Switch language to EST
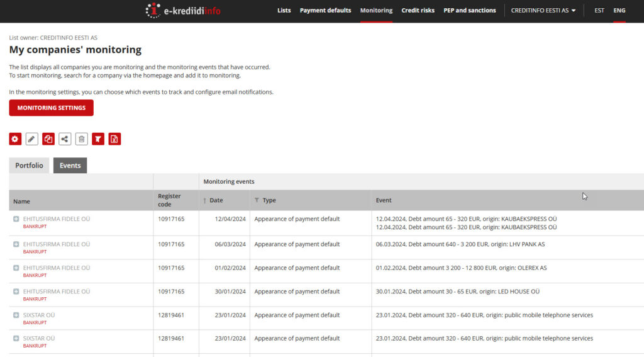The width and height of the screenshot is (644, 357). tap(599, 10)
